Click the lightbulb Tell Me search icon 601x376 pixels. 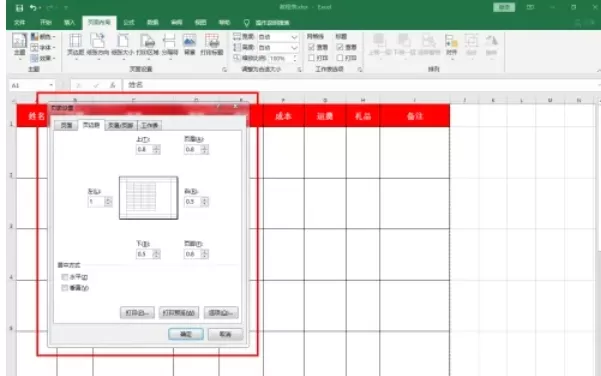point(246,23)
